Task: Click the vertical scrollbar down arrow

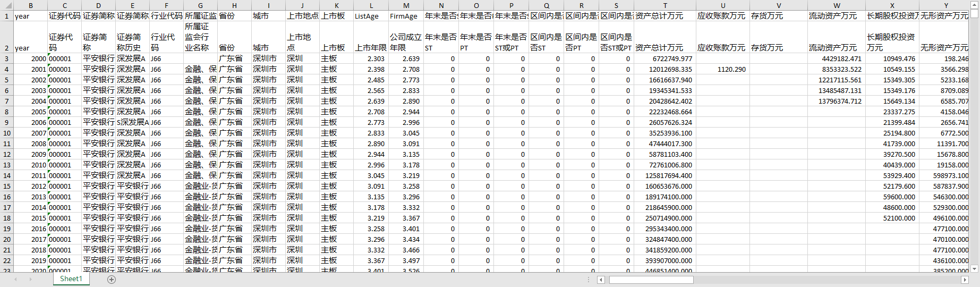Action: point(975,269)
